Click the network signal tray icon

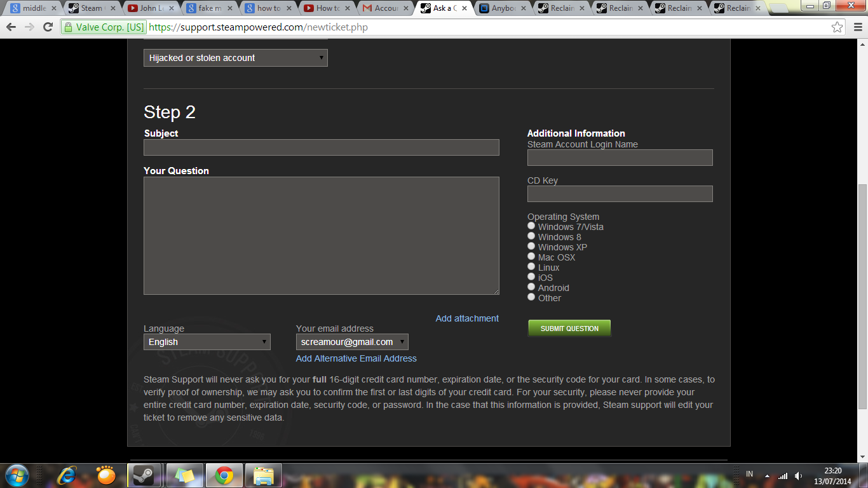[783, 475]
